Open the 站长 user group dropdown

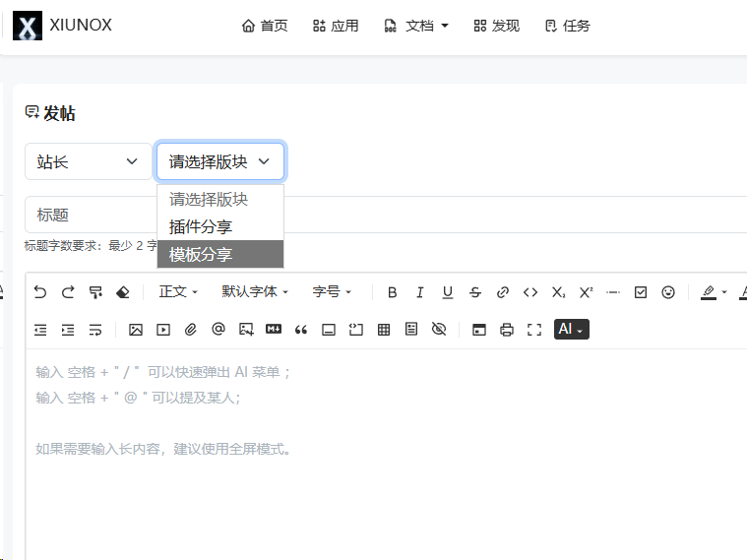point(89,161)
